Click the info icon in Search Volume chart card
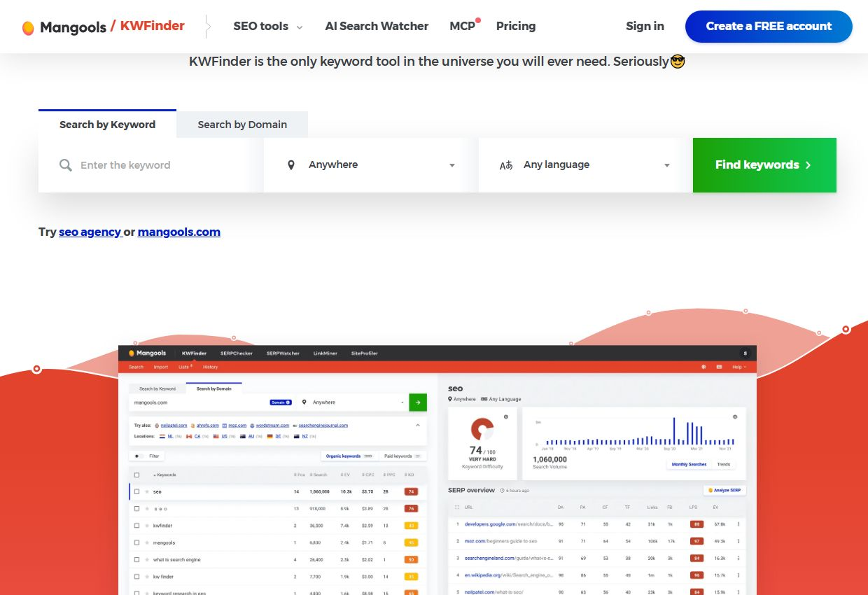Viewport: 868px width, 595px height. (x=735, y=416)
